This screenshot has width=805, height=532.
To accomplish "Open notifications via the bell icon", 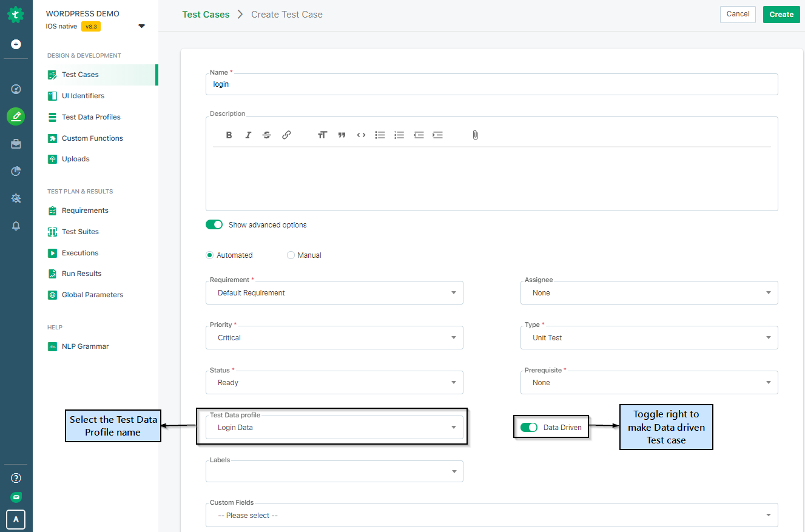I will click(x=16, y=225).
